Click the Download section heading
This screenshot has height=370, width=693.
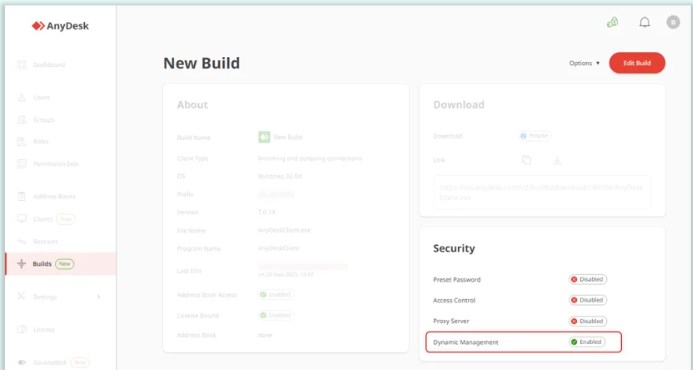pyautogui.click(x=458, y=105)
